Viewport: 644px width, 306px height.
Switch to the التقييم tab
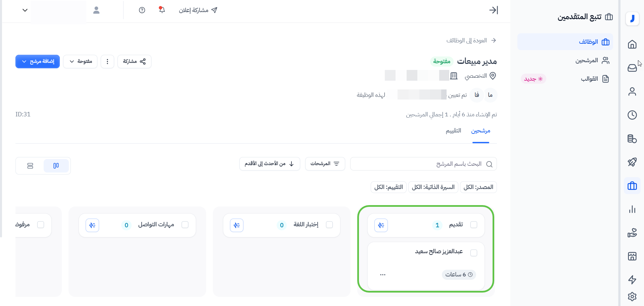(x=453, y=131)
